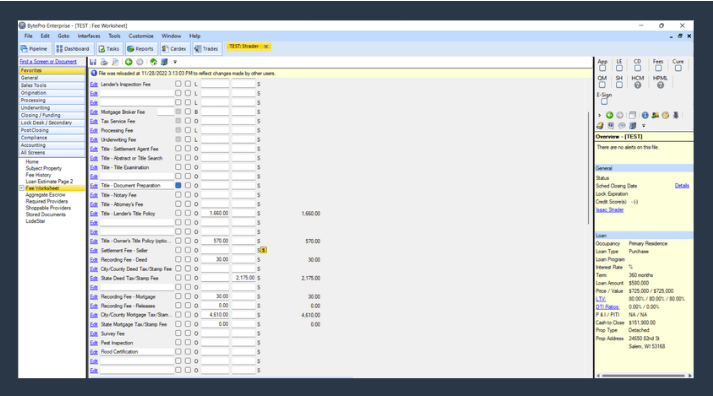Image resolution: width=713 pixels, height=396 pixels.
Task: Click the HPML question mark status icon
Action: coord(660,85)
